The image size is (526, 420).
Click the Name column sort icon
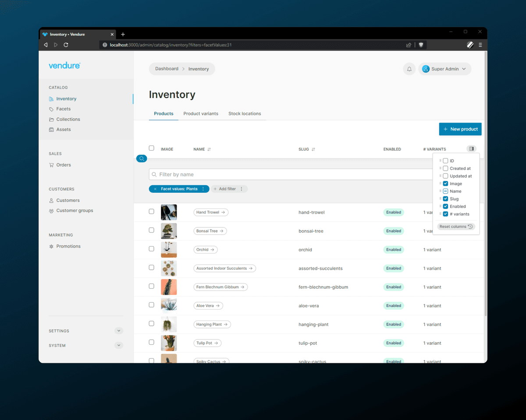[x=209, y=149]
